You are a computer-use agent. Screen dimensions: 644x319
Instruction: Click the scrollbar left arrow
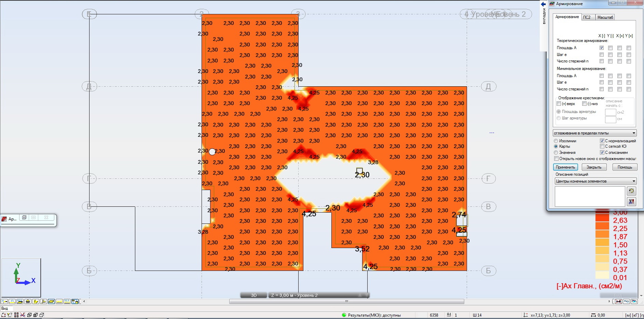84,301
